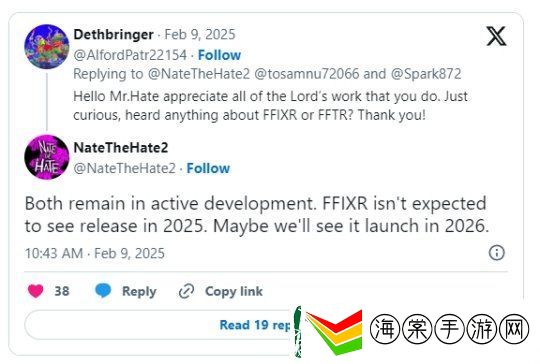Follow the @AlfordPatr22154 account
Viewport: 540px width, 364px height.
pos(219,55)
